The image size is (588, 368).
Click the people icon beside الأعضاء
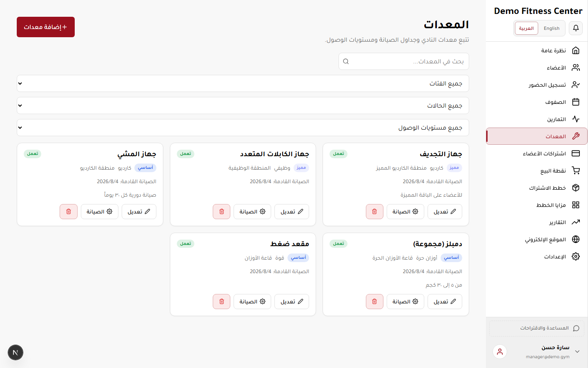pos(576,67)
